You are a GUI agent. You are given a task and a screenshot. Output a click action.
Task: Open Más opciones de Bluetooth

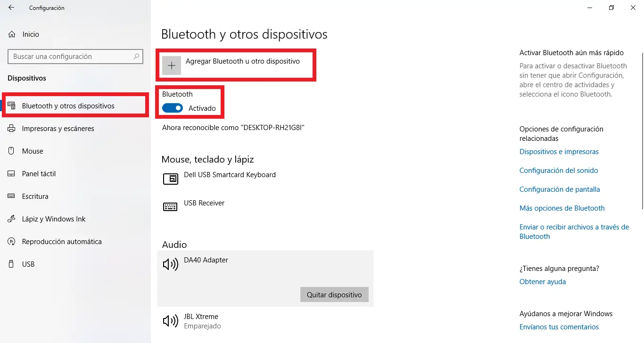562,208
